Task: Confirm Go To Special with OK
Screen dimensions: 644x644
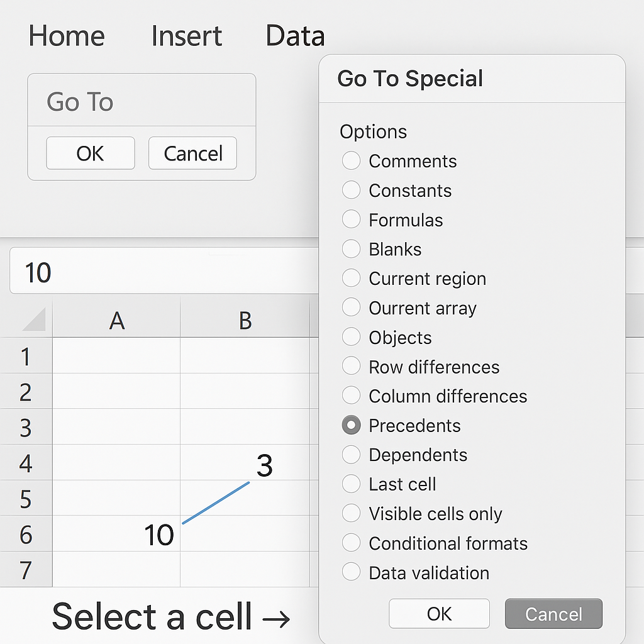Action: tap(439, 614)
